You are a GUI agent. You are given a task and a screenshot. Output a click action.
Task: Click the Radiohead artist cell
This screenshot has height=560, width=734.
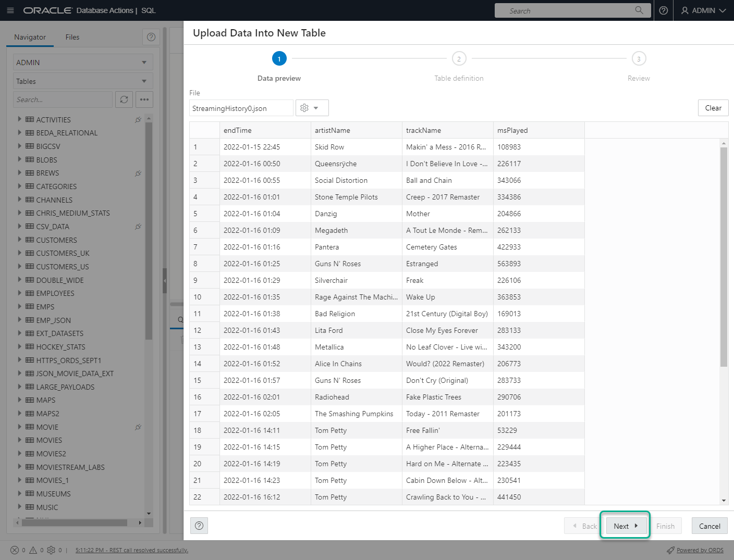pyautogui.click(x=356, y=397)
